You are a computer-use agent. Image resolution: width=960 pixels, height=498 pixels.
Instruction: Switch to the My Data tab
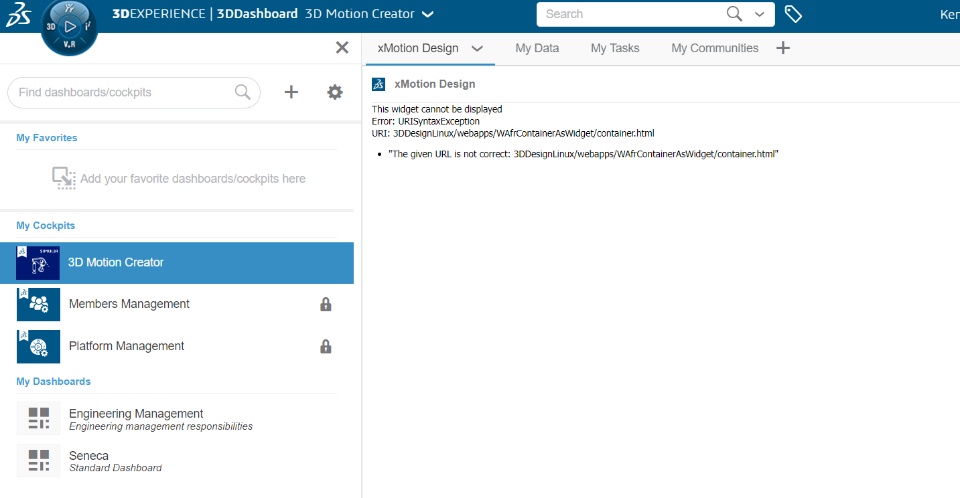(x=537, y=48)
